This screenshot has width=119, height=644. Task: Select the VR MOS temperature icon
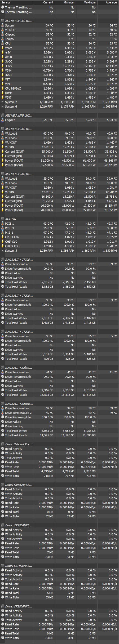tap(2, 30)
